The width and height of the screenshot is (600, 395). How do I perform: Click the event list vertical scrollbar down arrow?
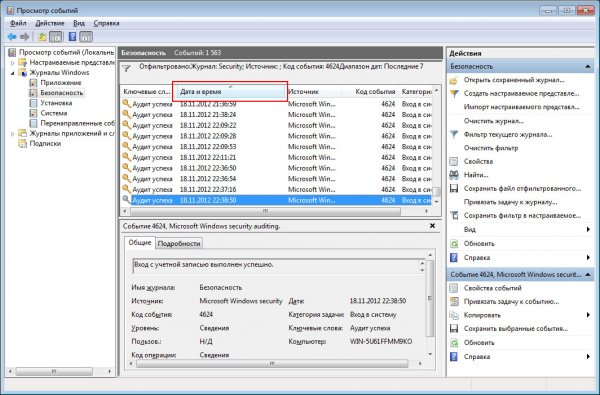pyautogui.click(x=436, y=201)
